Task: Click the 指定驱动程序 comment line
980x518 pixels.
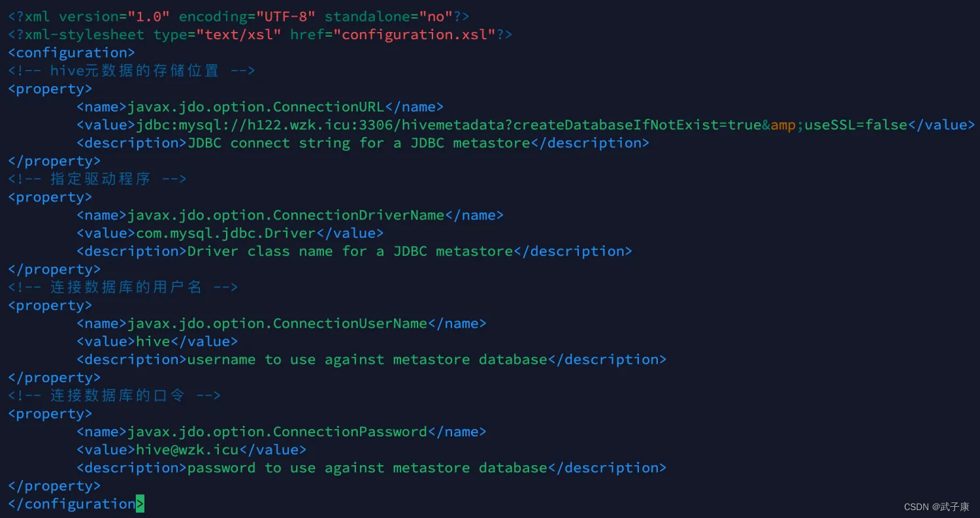Action: pyautogui.click(x=97, y=179)
